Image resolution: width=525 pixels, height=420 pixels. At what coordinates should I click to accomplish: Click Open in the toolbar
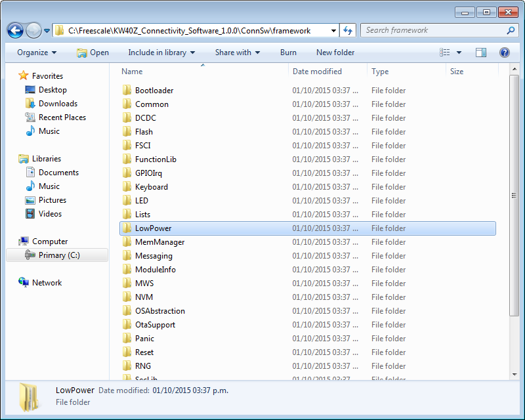coord(93,52)
